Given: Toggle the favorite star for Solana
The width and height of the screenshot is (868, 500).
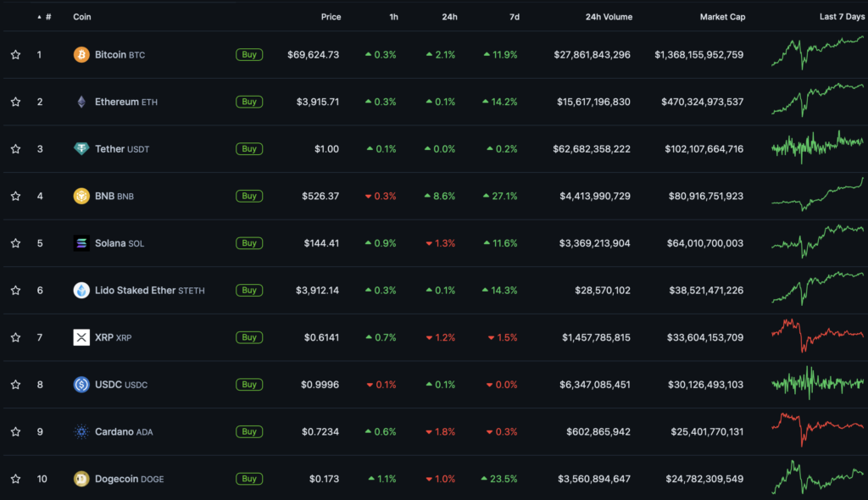Looking at the screenshot, I should pos(15,243).
